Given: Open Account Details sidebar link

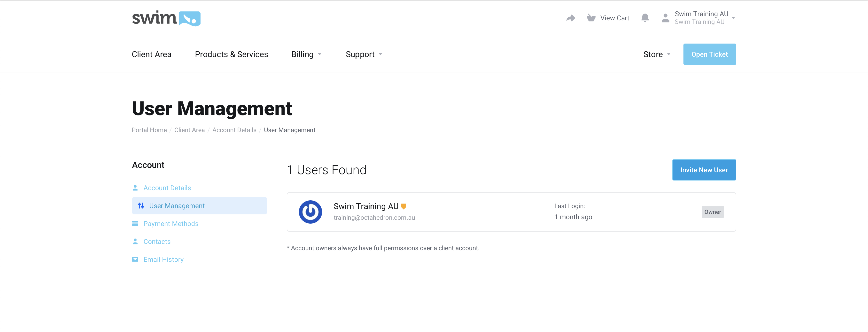Looking at the screenshot, I should coord(167,188).
